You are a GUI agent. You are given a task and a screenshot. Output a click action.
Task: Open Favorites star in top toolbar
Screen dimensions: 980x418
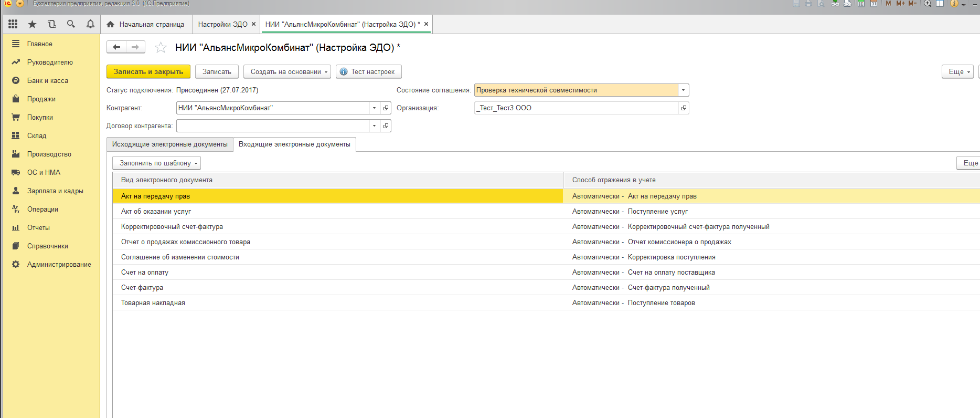[x=32, y=24]
